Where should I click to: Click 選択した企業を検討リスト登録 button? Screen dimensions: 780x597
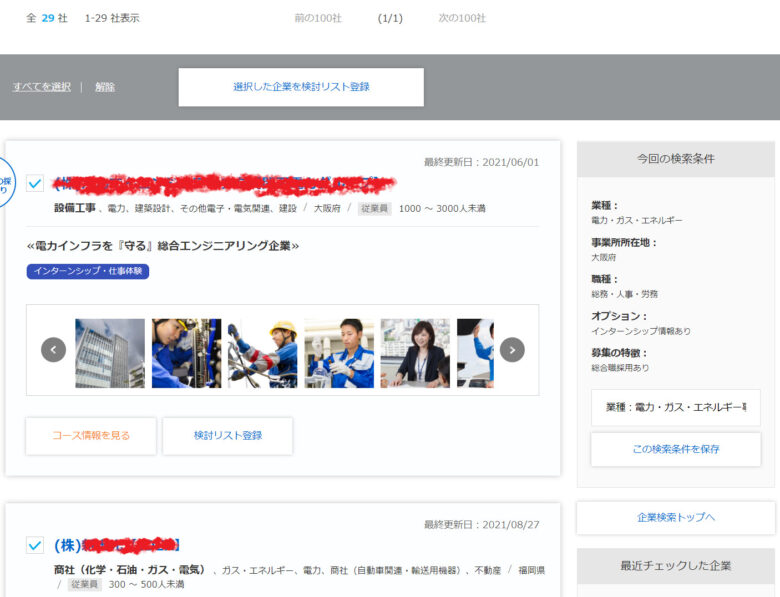point(301,87)
